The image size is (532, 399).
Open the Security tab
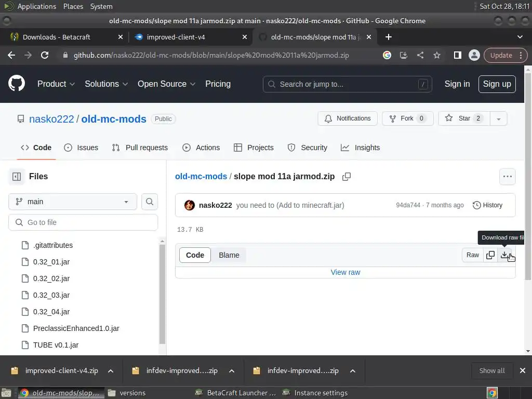[308, 148]
